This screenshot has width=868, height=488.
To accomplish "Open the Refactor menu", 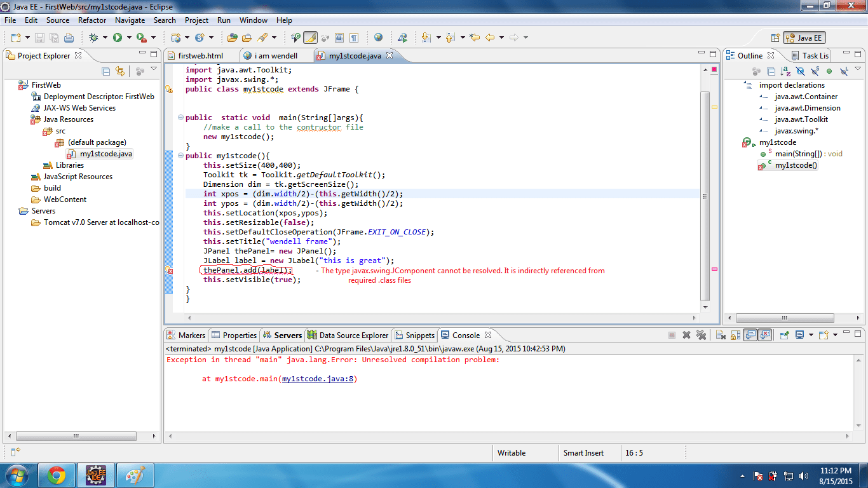I will [x=92, y=20].
